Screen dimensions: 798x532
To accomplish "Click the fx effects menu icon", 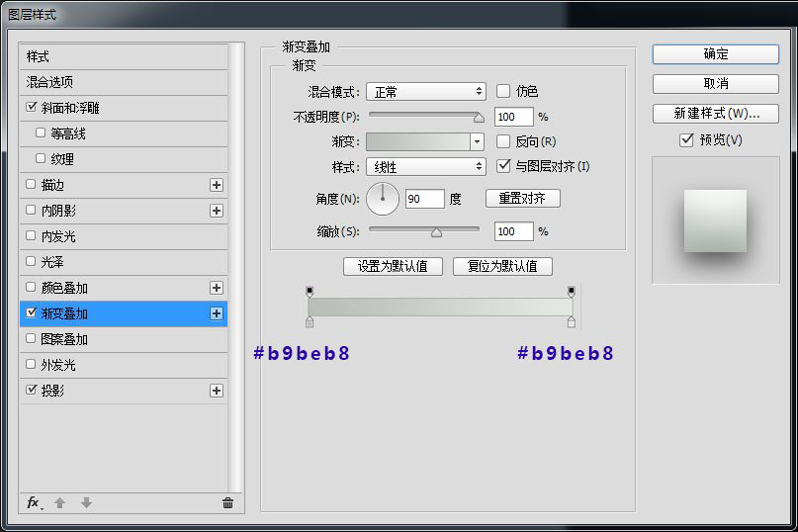I will tap(33, 502).
